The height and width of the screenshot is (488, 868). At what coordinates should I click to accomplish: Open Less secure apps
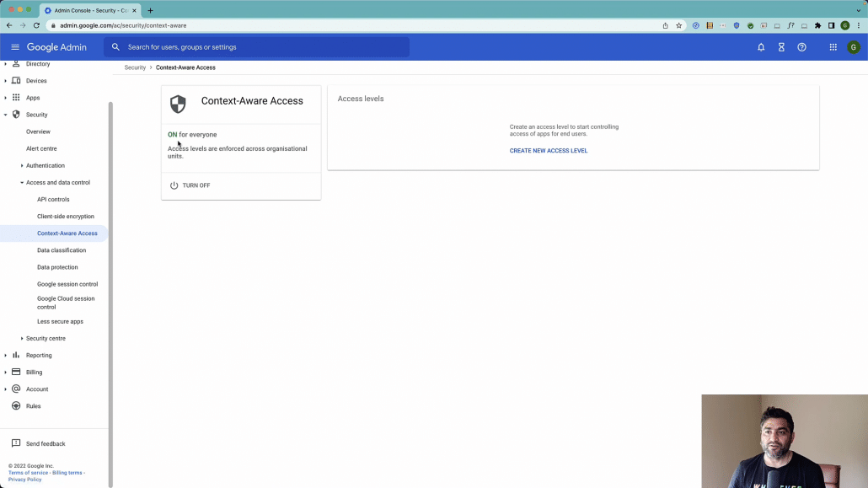click(61, 321)
